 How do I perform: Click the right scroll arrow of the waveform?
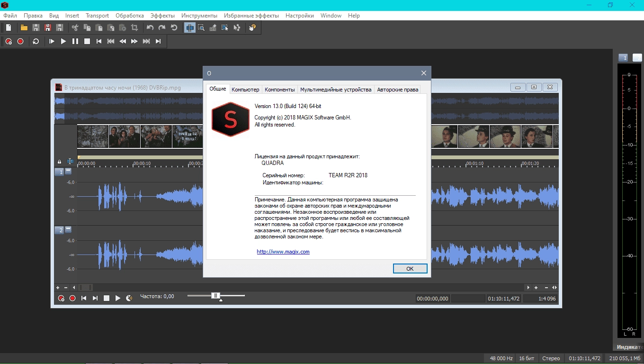coord(528,287)
